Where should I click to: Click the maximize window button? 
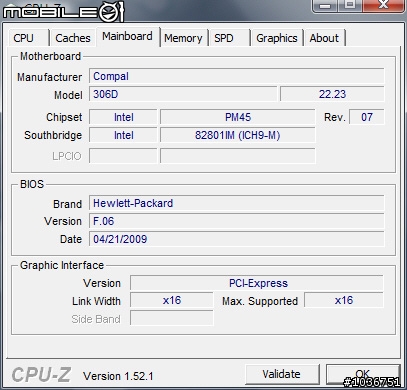pyautogui.click(x=350, y=5)
